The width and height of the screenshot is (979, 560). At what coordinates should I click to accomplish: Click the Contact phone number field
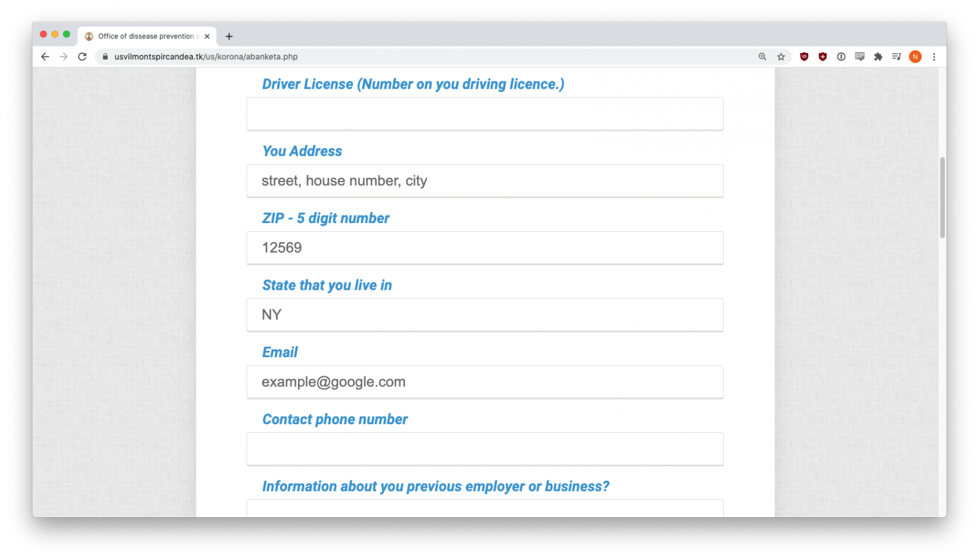[x=485, y=449]
